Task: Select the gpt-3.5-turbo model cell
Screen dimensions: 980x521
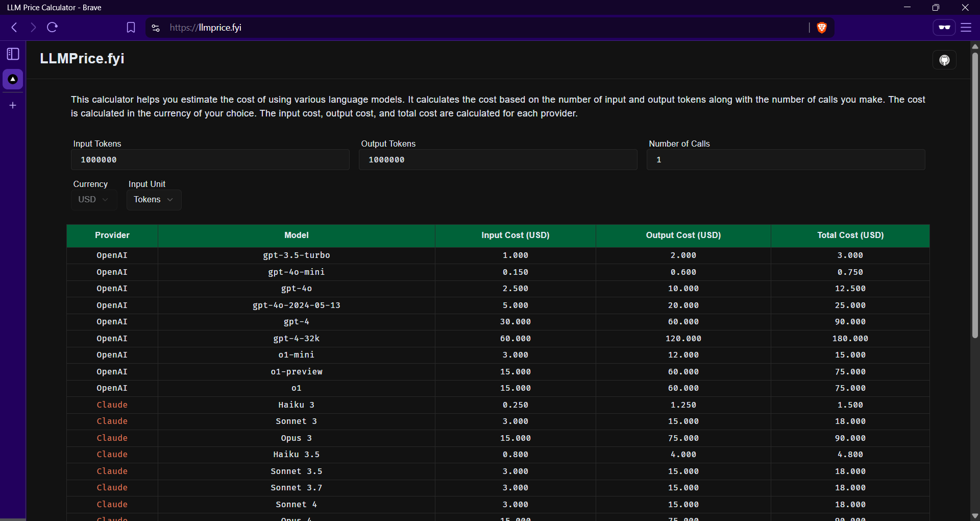Action: click(297, 255)
